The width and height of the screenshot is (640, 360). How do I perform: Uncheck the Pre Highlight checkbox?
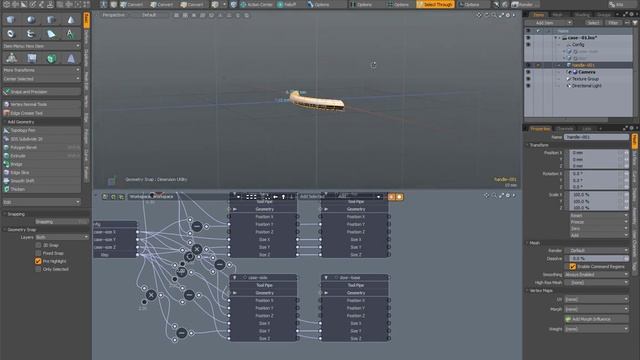click(x=38, y=261)
